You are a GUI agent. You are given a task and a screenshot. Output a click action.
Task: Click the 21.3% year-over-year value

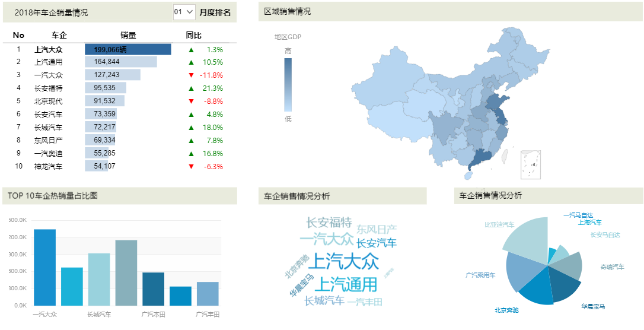click(213, 88)
